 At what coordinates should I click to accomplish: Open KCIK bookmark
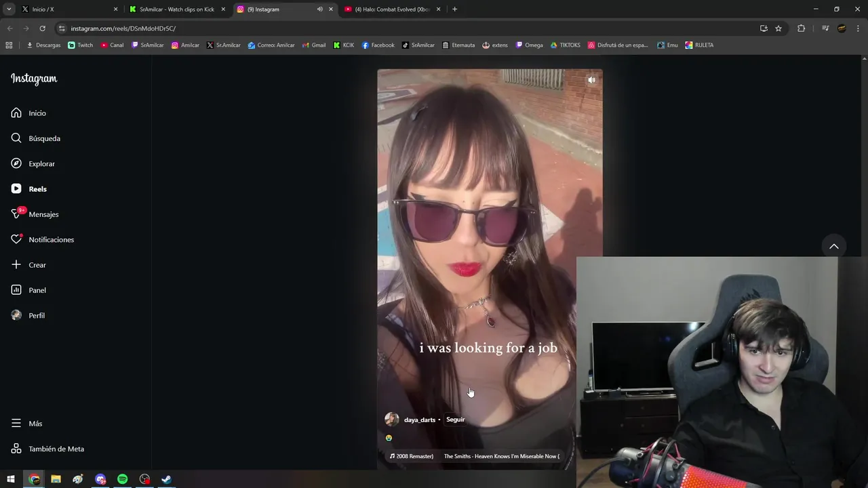344,45
